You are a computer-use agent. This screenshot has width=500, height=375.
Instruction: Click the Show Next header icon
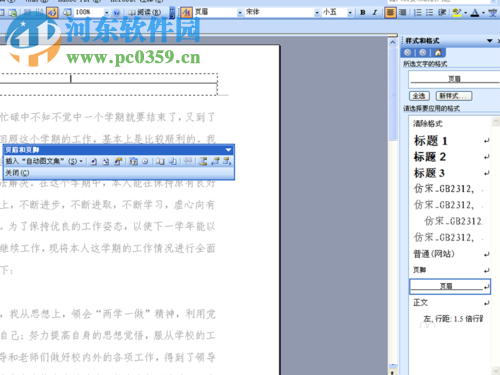[x=227, y=162]
